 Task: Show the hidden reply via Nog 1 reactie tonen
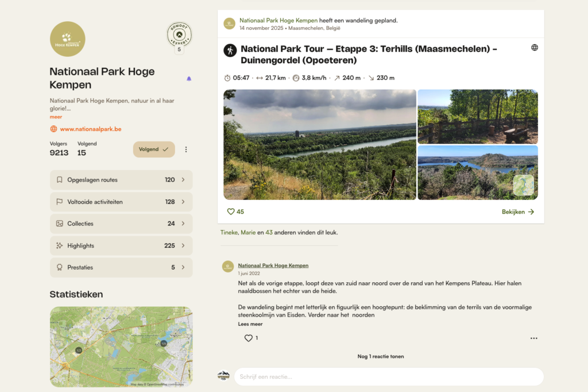click(380, 356)
